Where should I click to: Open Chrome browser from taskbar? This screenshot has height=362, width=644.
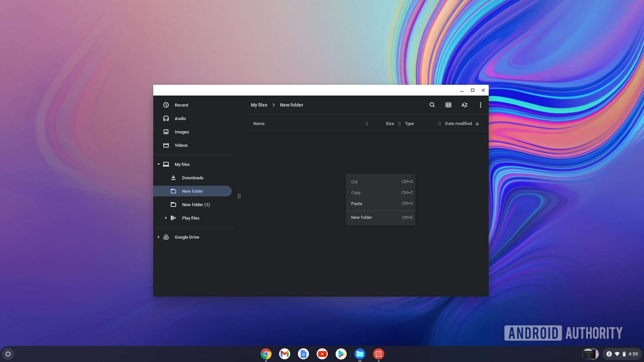click(266, 354)
